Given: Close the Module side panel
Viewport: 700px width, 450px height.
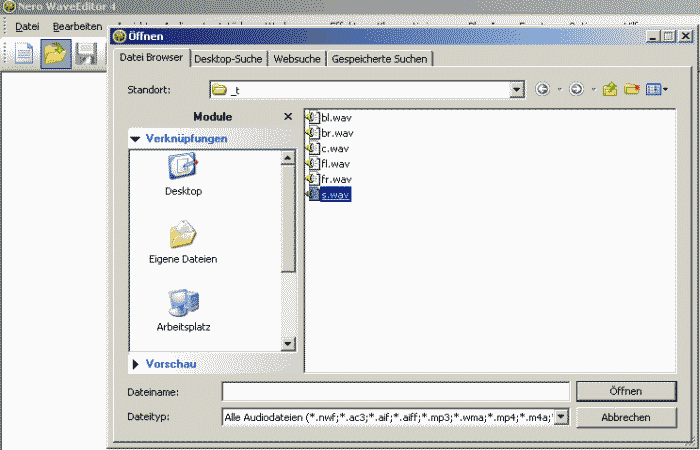Looking at the screenshot, I should click(288, 117).
